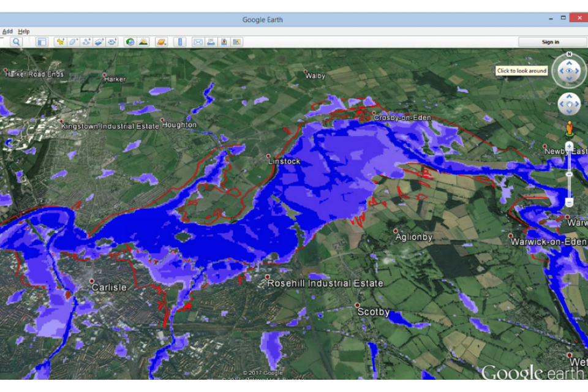Click the Print icon in the toolbar
This screenshot has width=588, height=392.
coord(211,42)
